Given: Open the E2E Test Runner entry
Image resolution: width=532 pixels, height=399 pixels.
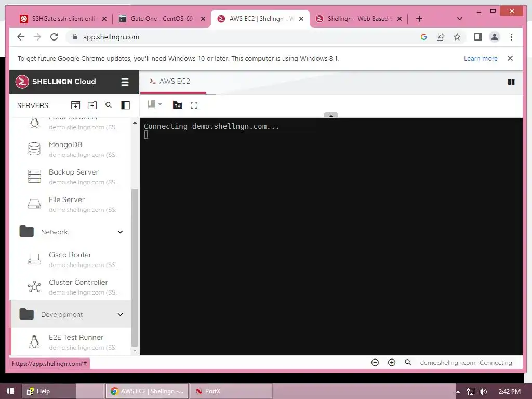Looking at the screenshot, I should pyautogui.click(x=71, y=342).
